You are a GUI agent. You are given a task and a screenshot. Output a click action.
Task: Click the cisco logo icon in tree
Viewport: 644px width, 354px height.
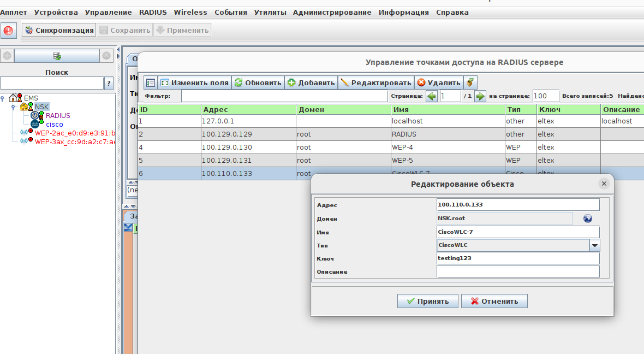coord(36,124)
